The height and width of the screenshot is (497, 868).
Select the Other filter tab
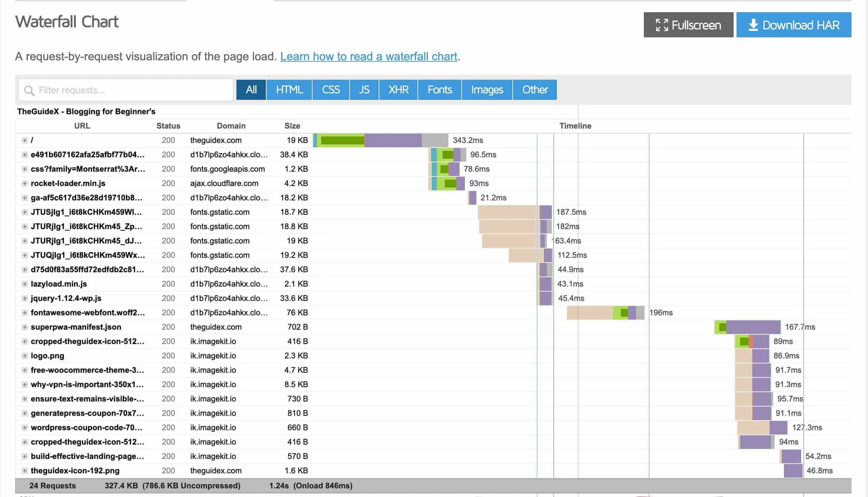(534, 90)
